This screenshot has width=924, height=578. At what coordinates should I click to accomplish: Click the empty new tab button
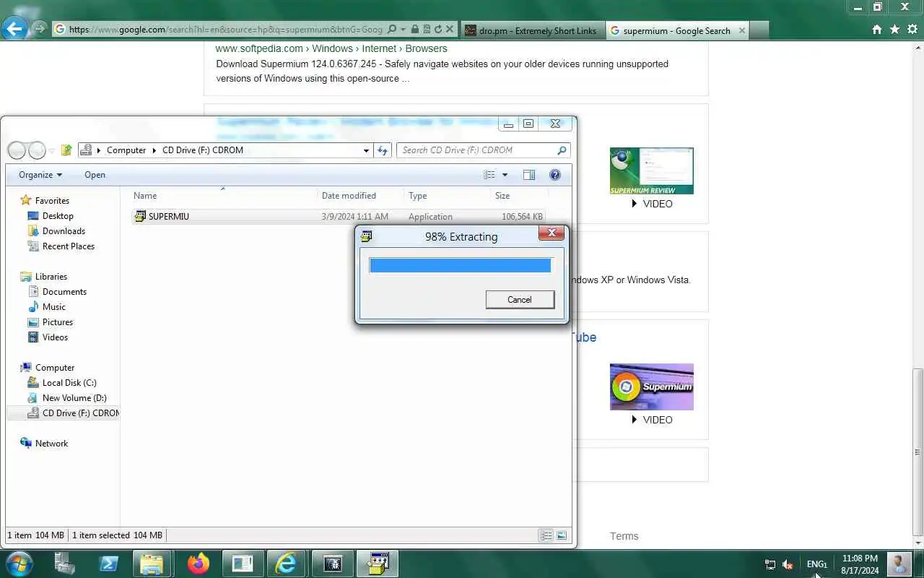(759, 30)
